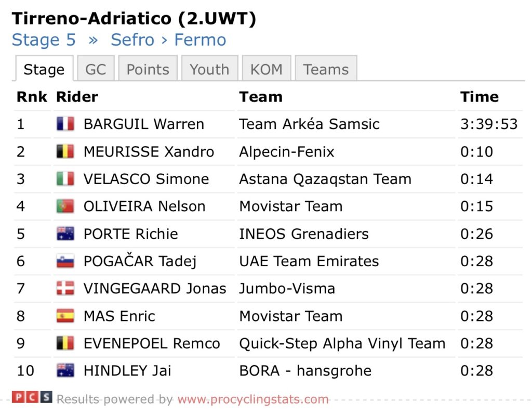Image resolution: width=532 pixels, height=414 pixels.
Task: Click the Italian flag beside Velasco
Action: click(65, 179)
